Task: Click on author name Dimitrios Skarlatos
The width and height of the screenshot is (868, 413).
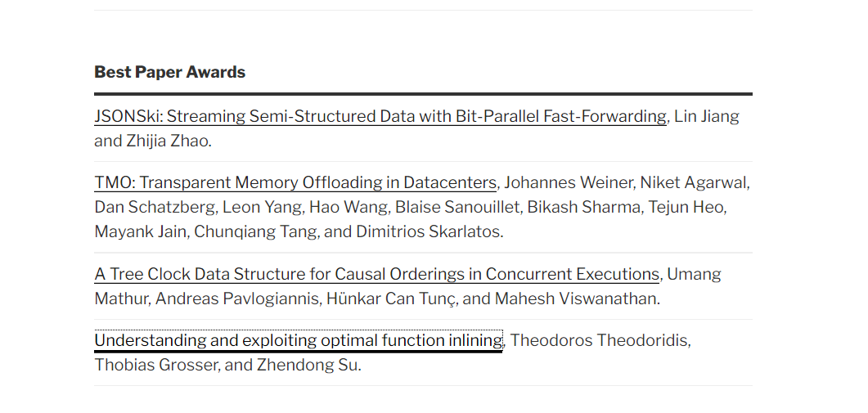Action: 428,231
